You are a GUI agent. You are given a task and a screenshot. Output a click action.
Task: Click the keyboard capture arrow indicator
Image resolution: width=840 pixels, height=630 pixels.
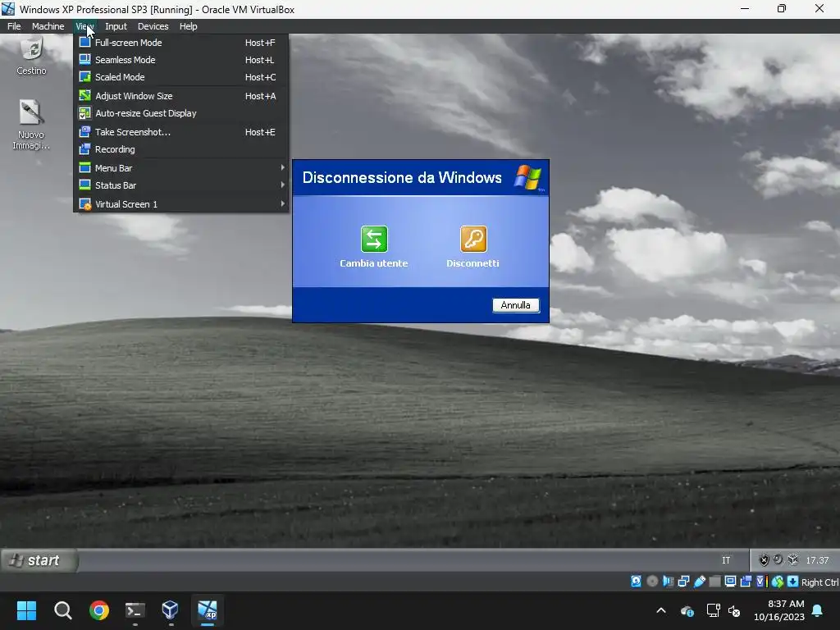coord(793,582)
